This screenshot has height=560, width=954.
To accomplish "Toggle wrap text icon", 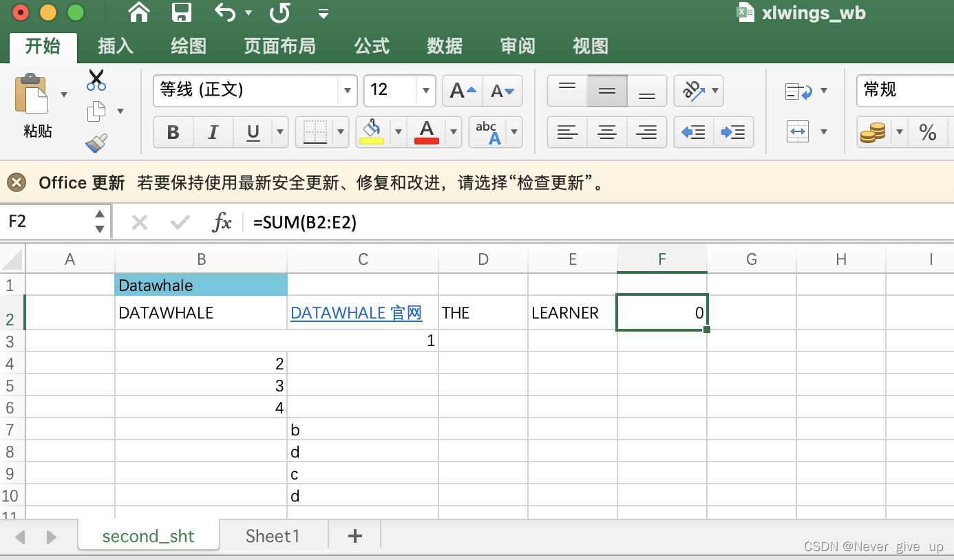I will point(798,91).
